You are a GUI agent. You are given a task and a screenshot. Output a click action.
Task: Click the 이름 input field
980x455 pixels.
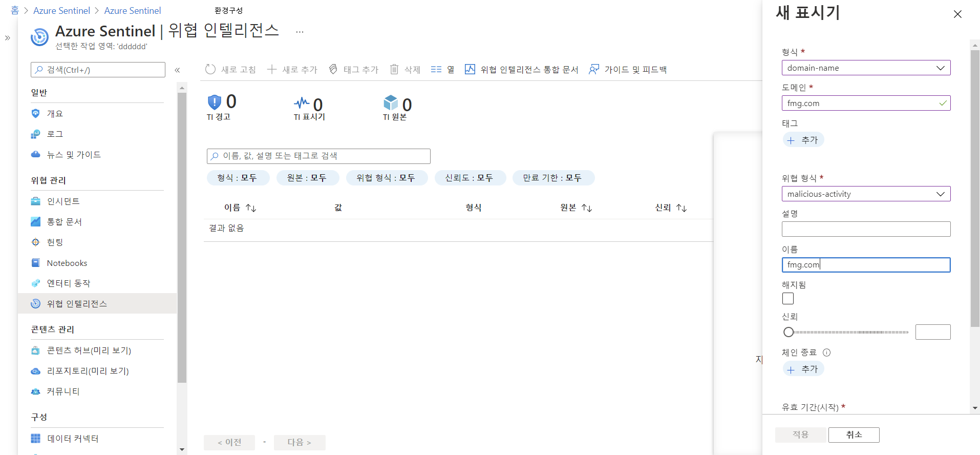pyautogui.click(x=866, y=264)
